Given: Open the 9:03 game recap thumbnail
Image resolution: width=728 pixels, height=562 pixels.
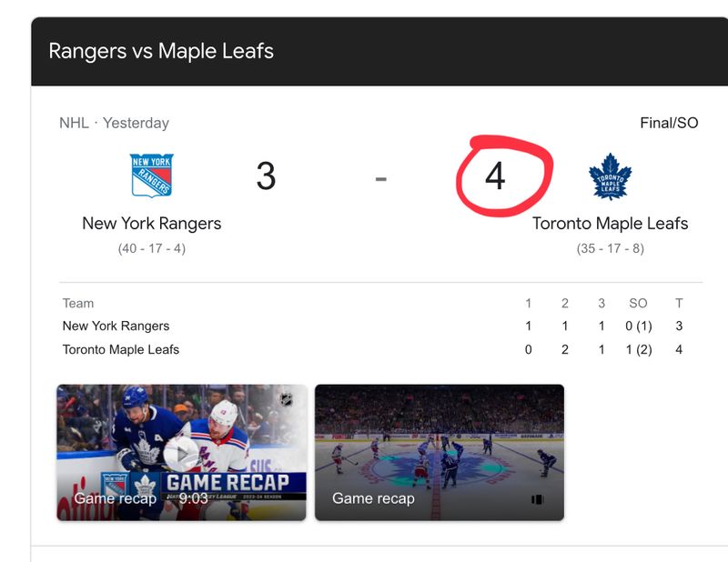Looking at the screenshot, I should 181,452.
